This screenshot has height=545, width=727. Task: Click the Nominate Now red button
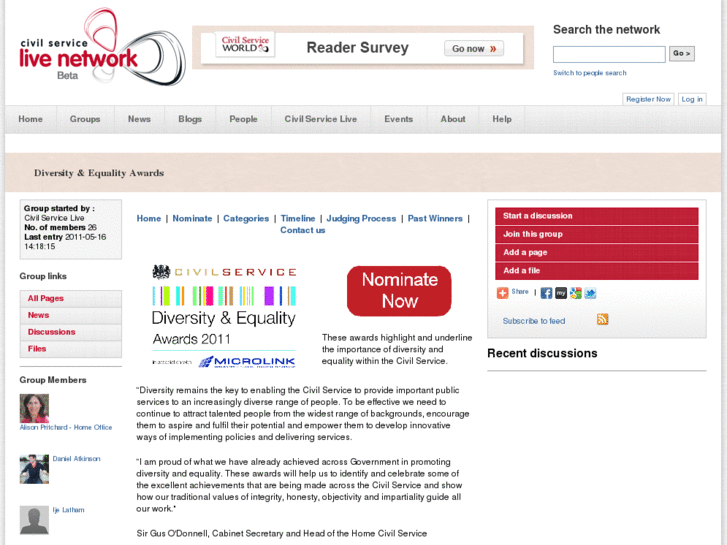[399, 291]
